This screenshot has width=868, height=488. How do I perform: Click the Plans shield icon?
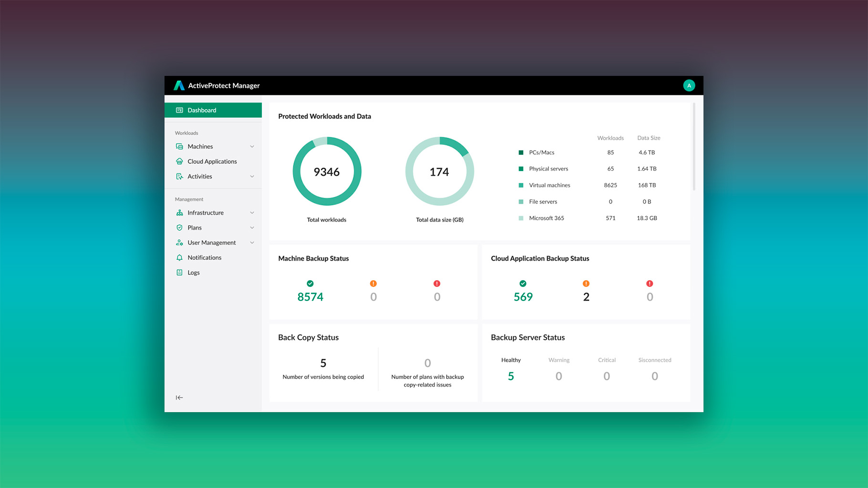point(179,227)
